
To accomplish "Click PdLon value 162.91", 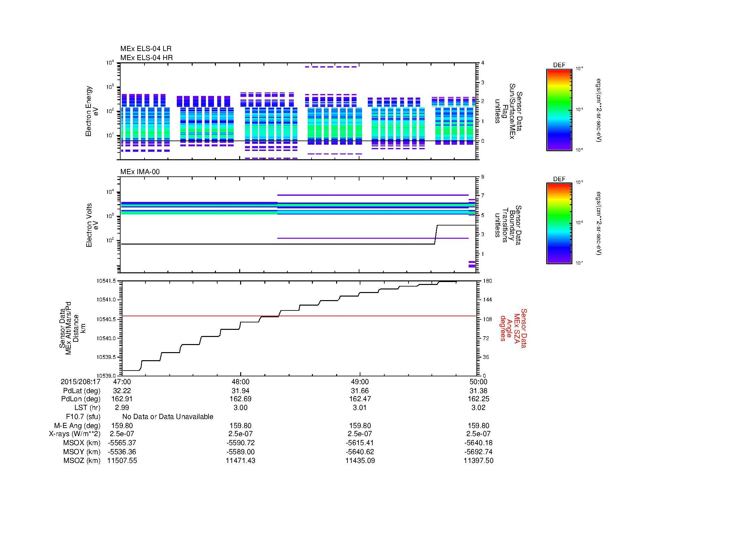I will pos(122,399).
